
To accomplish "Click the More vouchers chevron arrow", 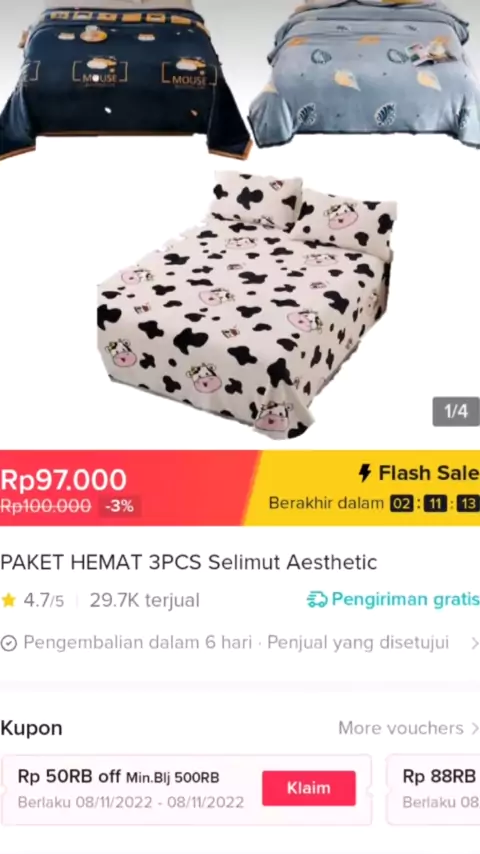I will (475, 728).
